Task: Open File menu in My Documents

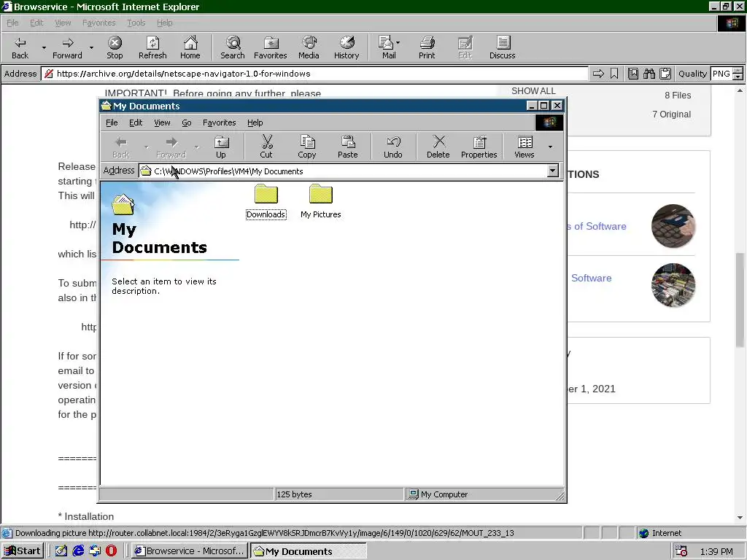Action: coord(112,122)
